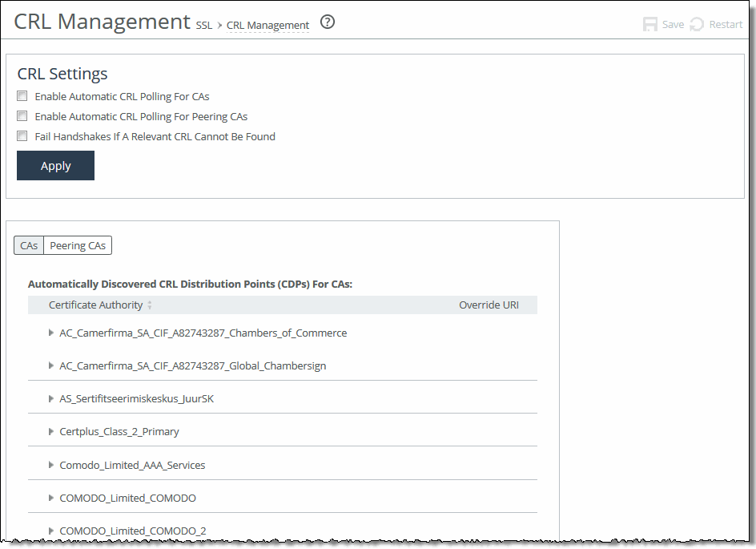Screen dimensions: 756x549
Task: Click the disclosure triangle for Certplus_Class_2_Primary
Action: pos(51,431)
